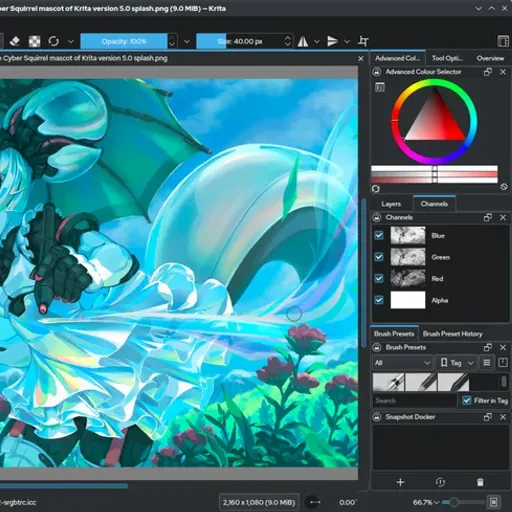Click the wrap-around crop icon in toolbar

363,41
